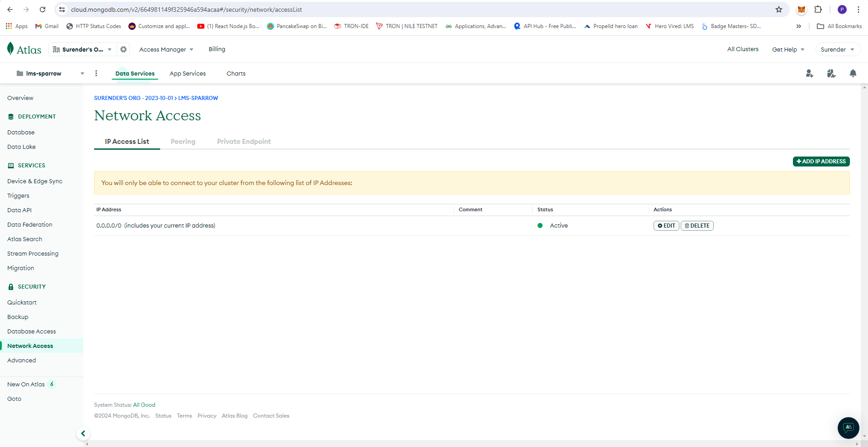Open Billing menu item
The height and width of the screenshot is (447, 868).
(x=217, y=49)
